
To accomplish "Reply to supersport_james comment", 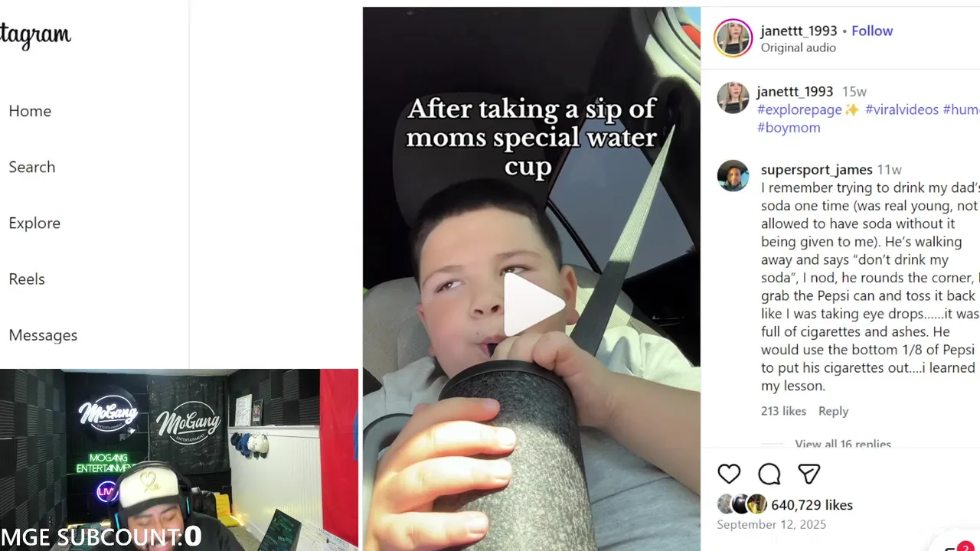I will click(833, 411).
